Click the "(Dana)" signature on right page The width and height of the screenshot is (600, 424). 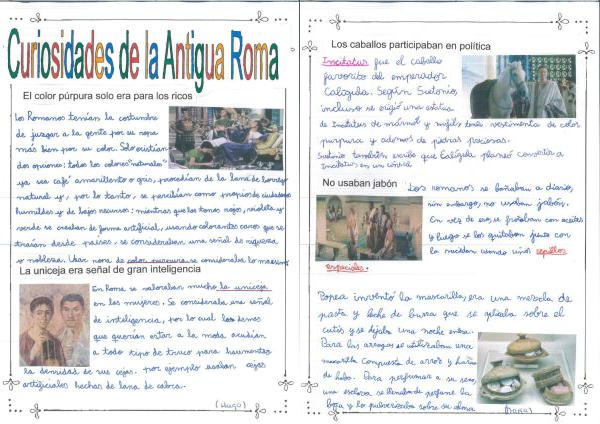(x=516, y=408)
